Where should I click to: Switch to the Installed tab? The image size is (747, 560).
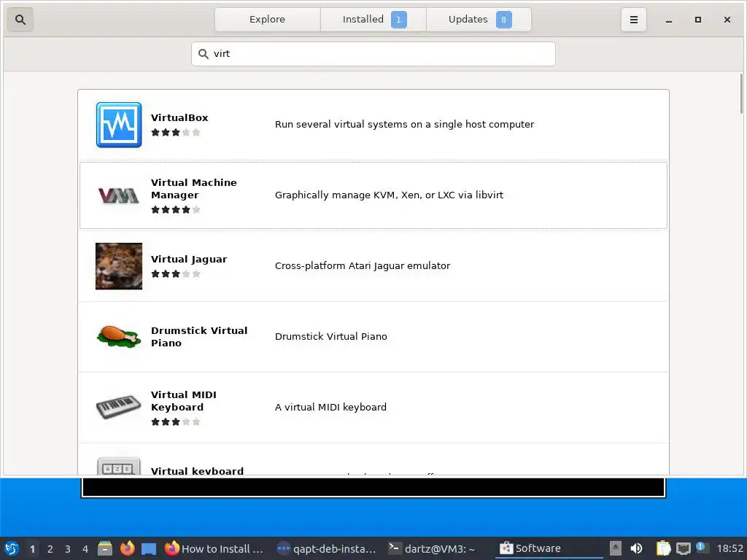coord(373,20)
